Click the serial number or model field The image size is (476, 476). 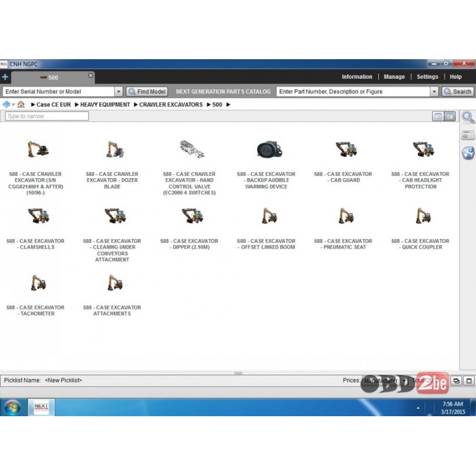[x=59, y=92]
